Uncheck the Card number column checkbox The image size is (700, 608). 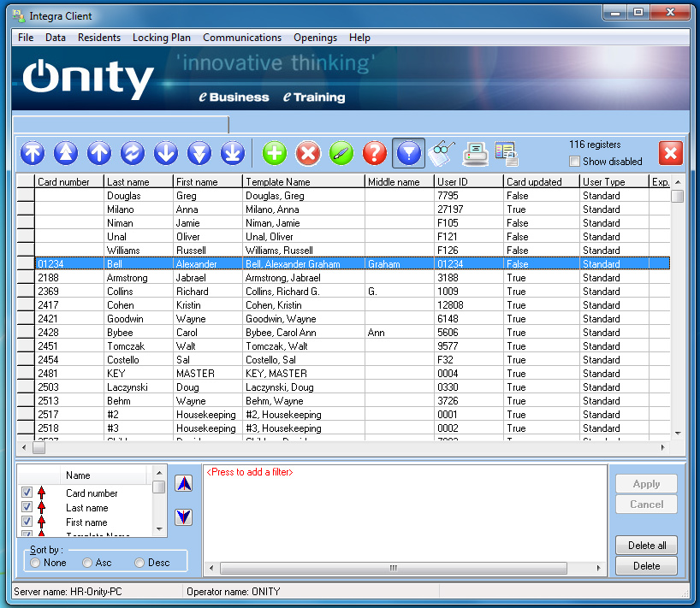27,493
